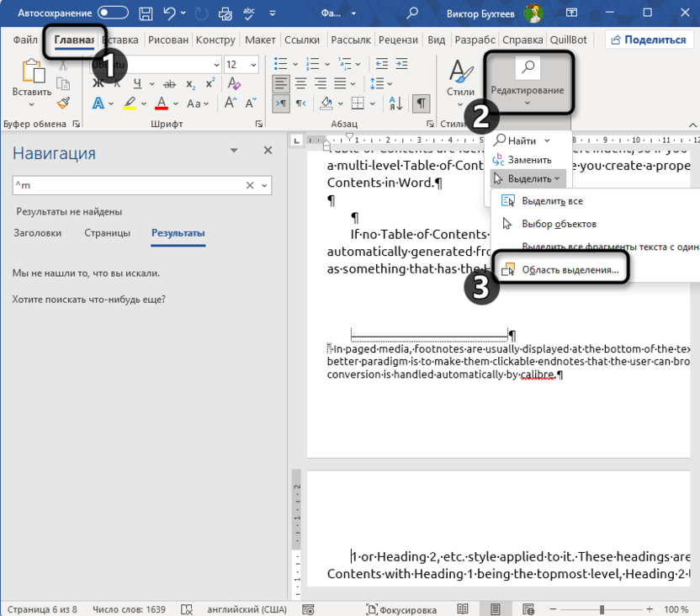Click the bulleted list icon
The image size is (700, 616).
282,65
